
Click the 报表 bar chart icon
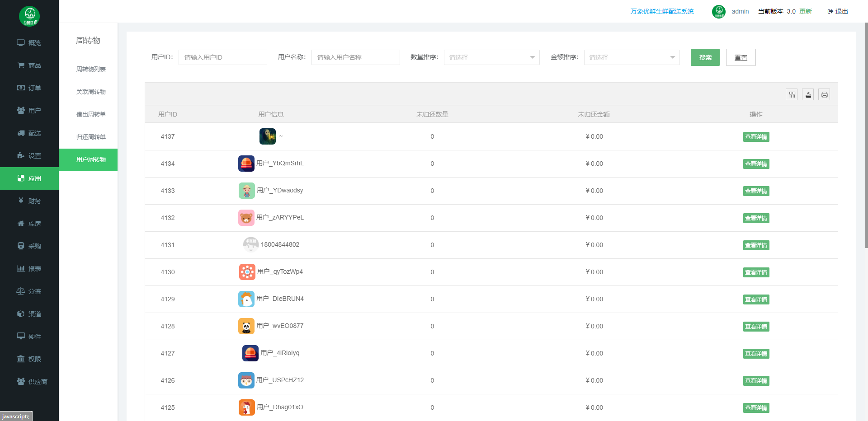[x=21, y=268]
